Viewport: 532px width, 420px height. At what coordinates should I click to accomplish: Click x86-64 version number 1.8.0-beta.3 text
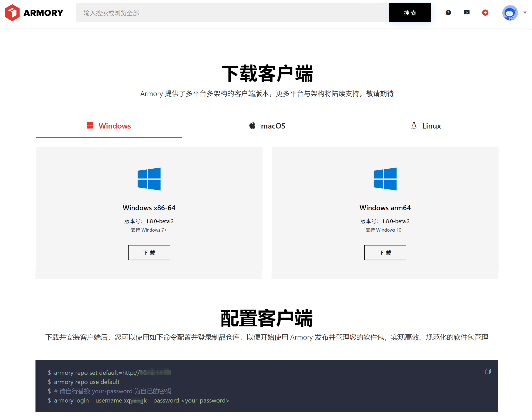tap(160, 221)
